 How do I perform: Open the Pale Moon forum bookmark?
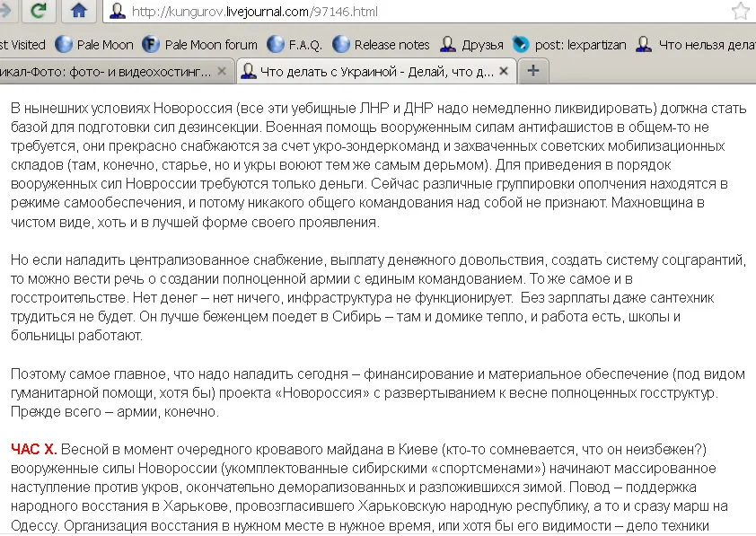click(x=199, y=45)
